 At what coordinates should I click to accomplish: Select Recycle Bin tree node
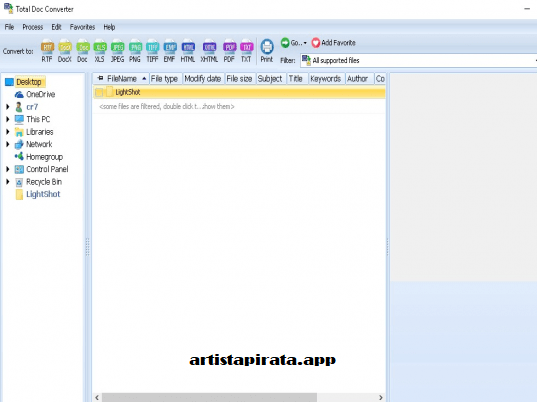click(44, 182)
